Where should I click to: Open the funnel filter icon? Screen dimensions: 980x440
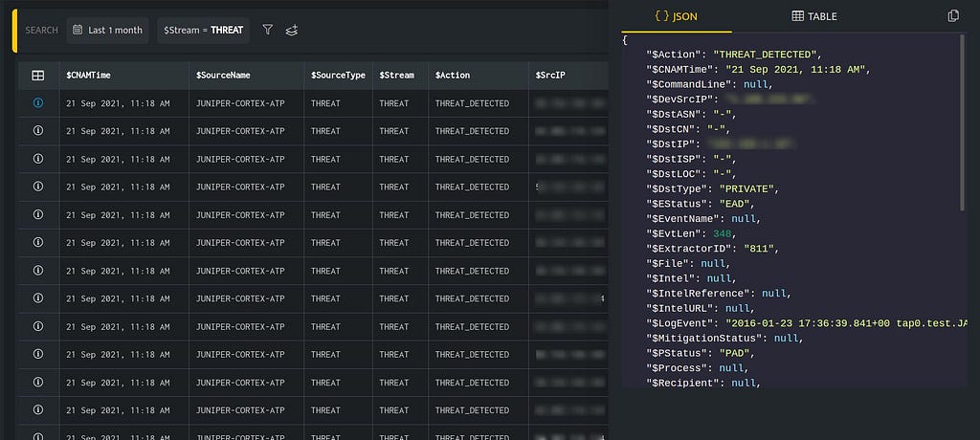[x=268, y=30]
